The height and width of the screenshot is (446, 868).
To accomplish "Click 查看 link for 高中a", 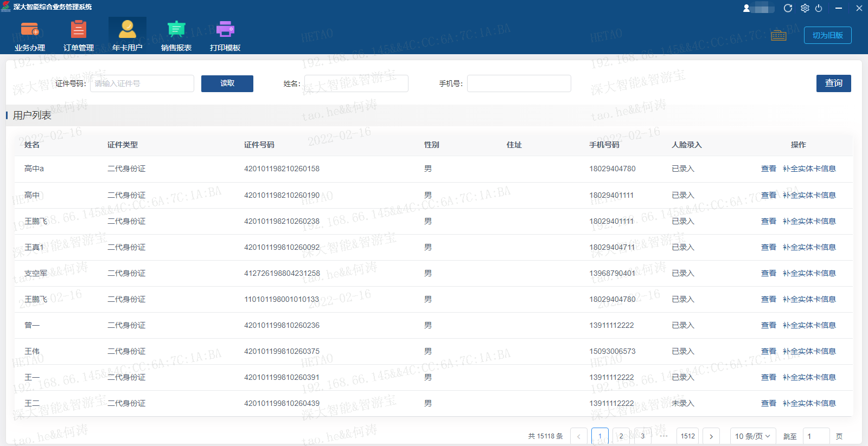I will [x=768, y=169].
